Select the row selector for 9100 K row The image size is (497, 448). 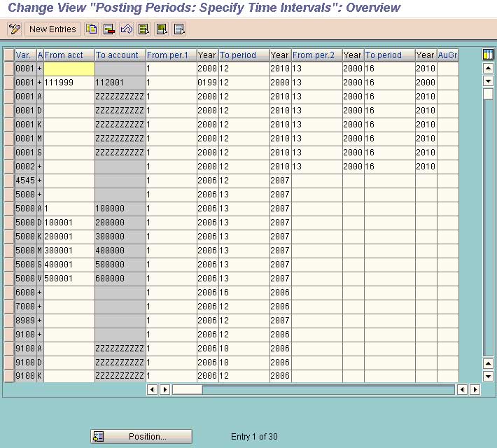coord(9,376)
